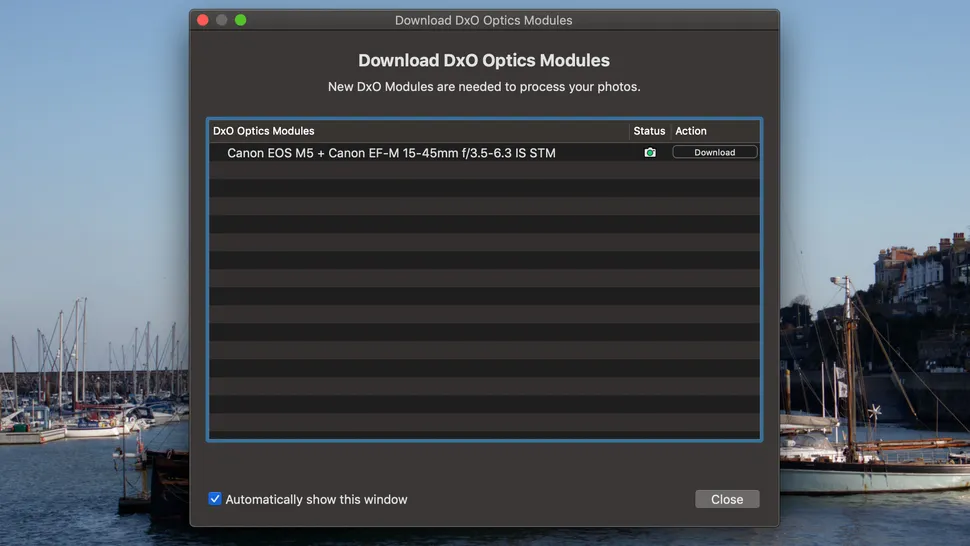Image resolution: width=970 pixels, height=546 pixels.
Task: Click the green zoom window button
Action: (241, 20)
